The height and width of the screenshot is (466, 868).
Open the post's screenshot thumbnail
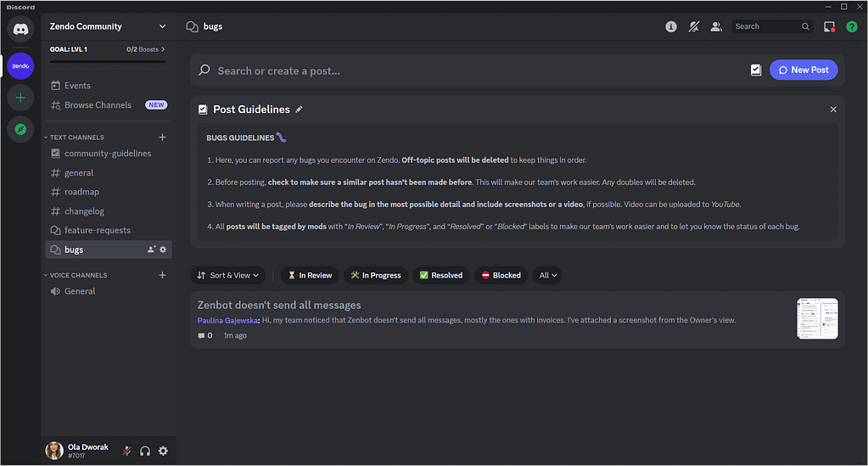(817, 318)
